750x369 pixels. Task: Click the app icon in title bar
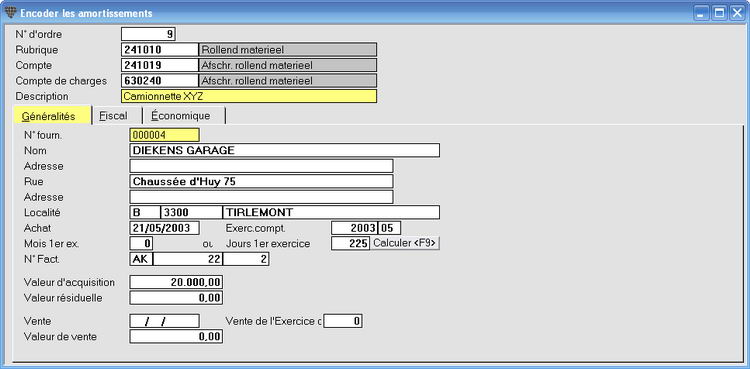(10, 12)
